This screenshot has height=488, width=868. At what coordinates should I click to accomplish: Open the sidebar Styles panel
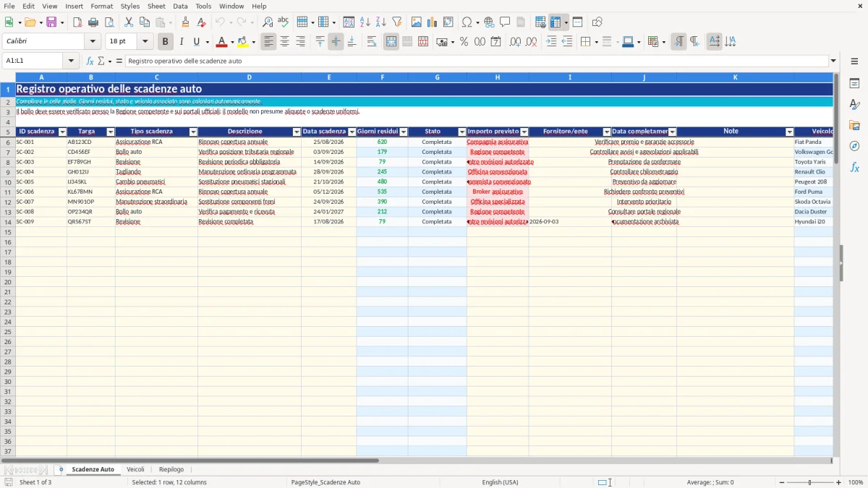pos(855,105)
